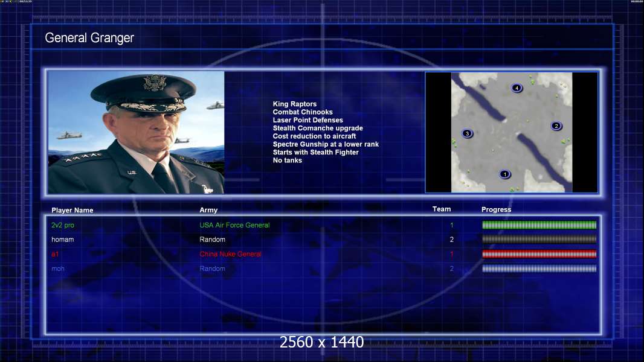Click the General Granger portrait
The image size is (644, 362).
[136, 132]
